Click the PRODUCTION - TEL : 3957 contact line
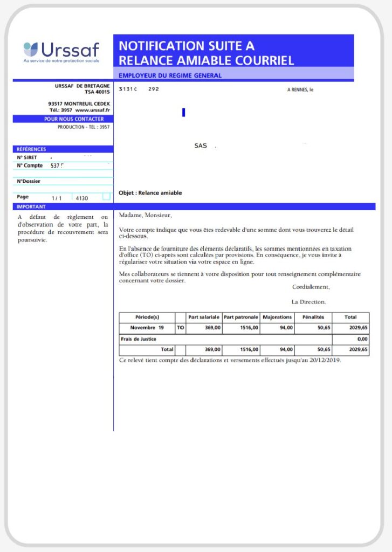392x552 pixels. [x=84, y=127]
